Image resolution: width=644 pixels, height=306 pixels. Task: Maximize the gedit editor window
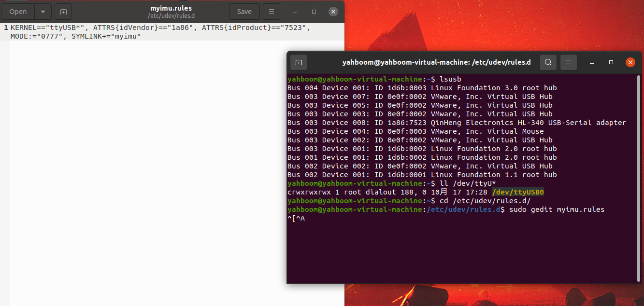(314, 12)
